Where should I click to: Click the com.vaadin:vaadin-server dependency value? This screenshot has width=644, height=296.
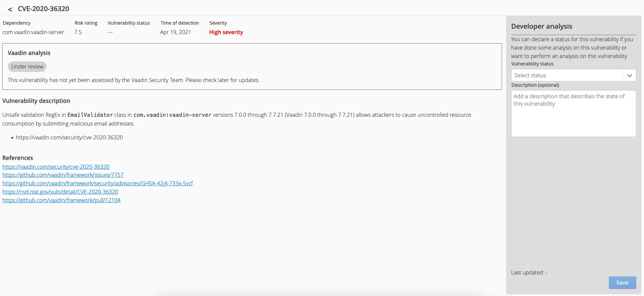(33, 32)
